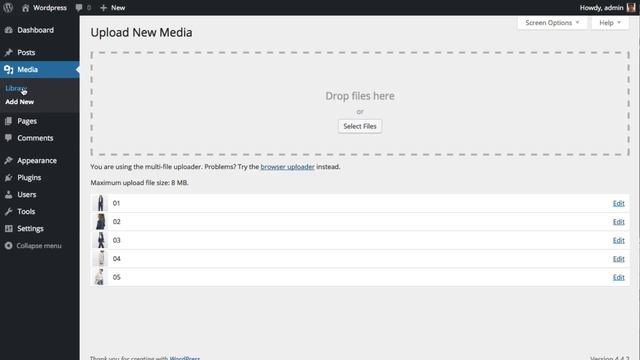Open the Plugins menu

coord(29,178)
